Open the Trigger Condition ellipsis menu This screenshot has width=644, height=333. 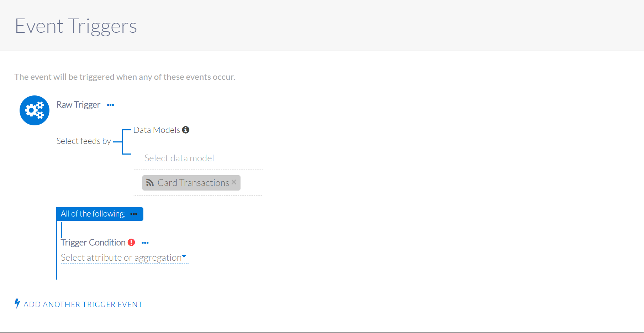(x=145, y=243)
